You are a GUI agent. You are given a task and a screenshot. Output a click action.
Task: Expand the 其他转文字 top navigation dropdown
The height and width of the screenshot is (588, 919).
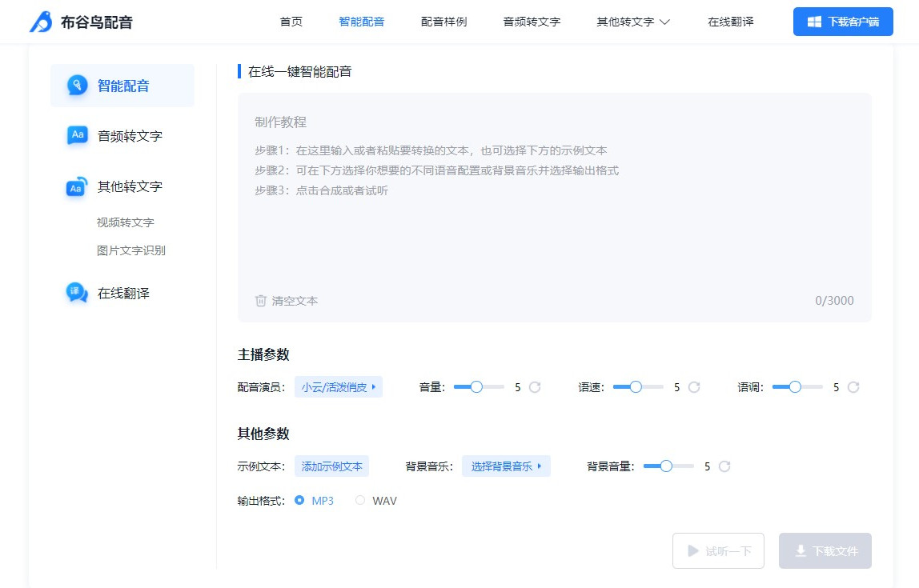click(633, 22)
